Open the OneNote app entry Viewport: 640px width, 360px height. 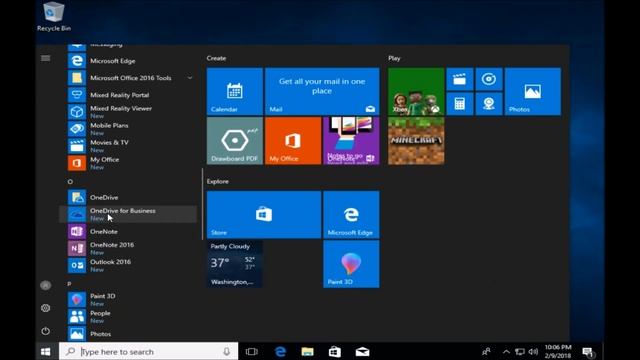point(128,231)
